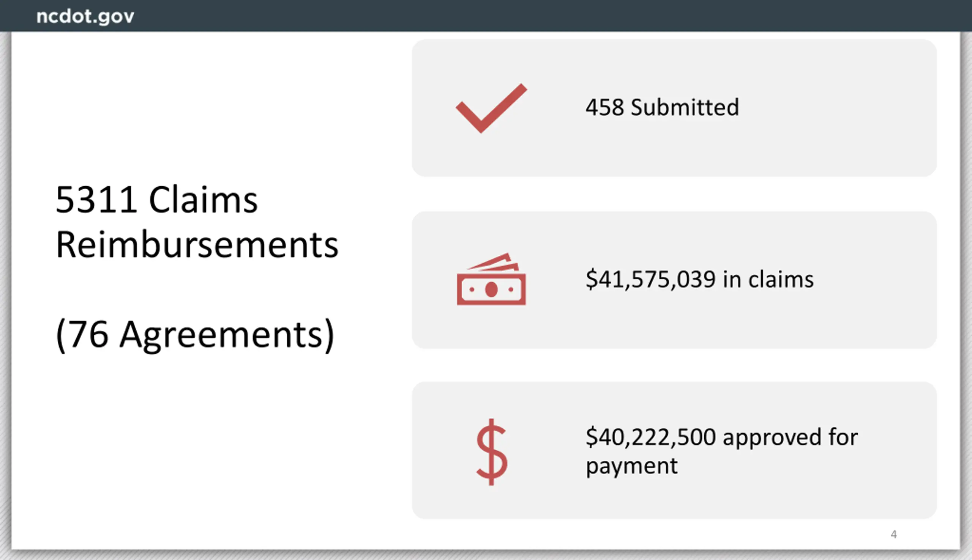Click the word "Submitted" in the top card
This screenshot has width=972, height=560.
pyautogui.click(x=685, y=107)
